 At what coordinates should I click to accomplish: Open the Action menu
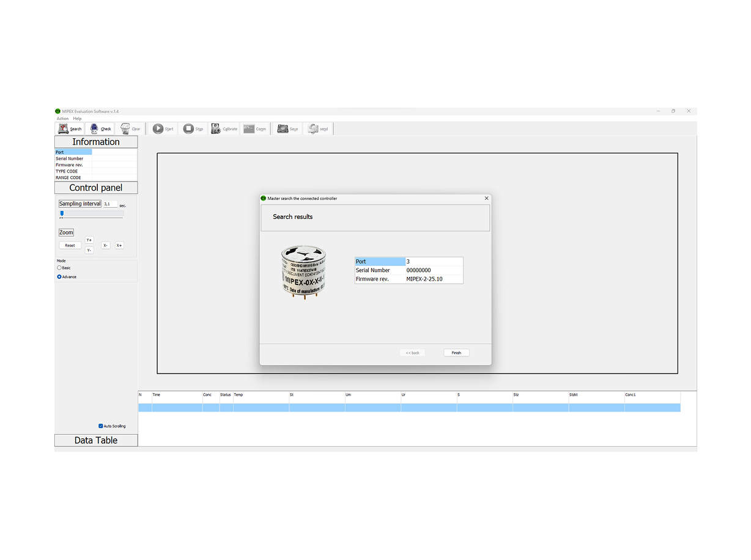(x=62, y=119)
